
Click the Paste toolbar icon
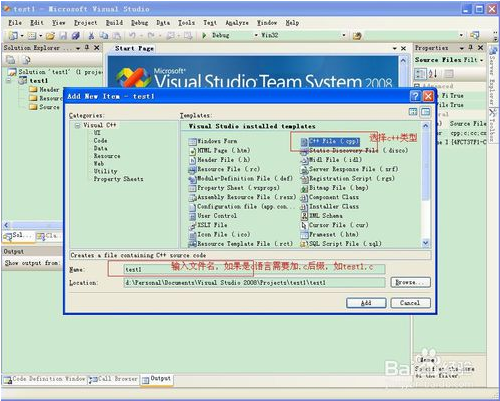point(116,35)
